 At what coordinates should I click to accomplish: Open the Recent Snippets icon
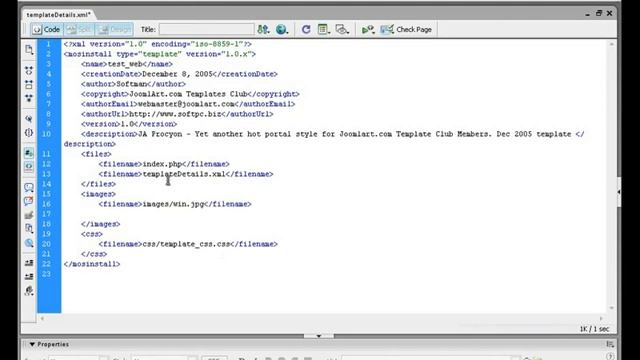tap(29, 229)
